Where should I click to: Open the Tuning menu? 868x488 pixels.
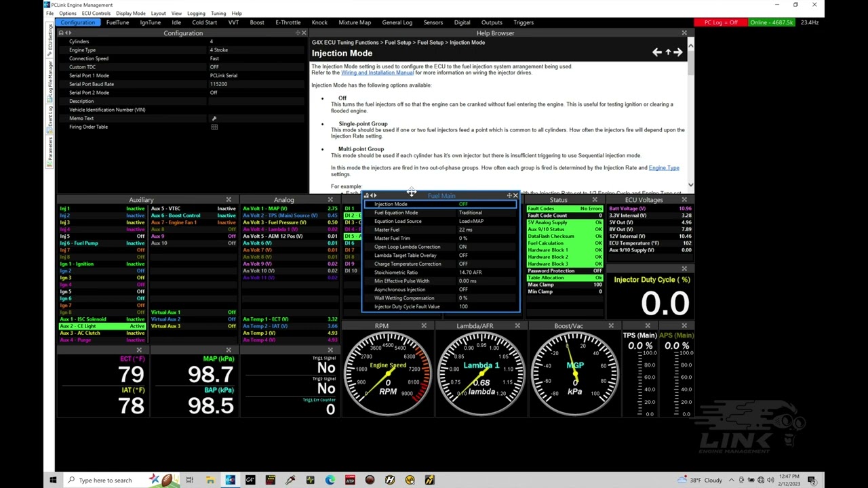[x=218, y=14]
